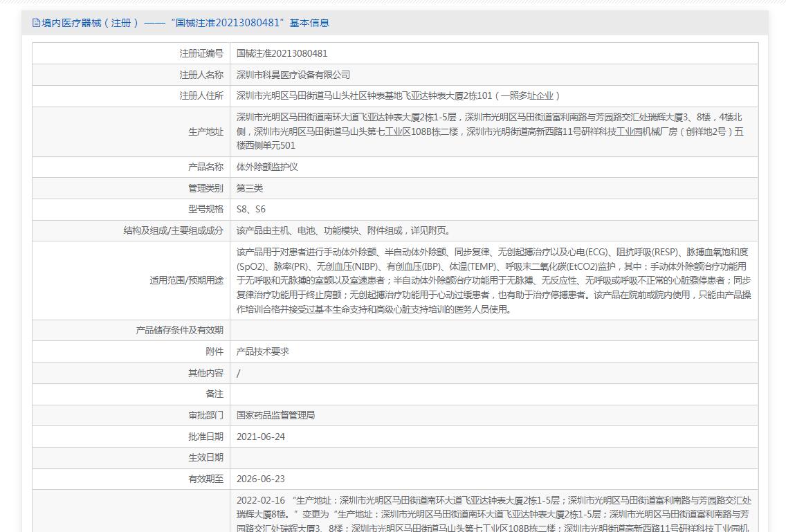The image size is (786, 532).
Task: Click the 结构及组成/主要组成成分 row label
Action: (x=173, y=231)
